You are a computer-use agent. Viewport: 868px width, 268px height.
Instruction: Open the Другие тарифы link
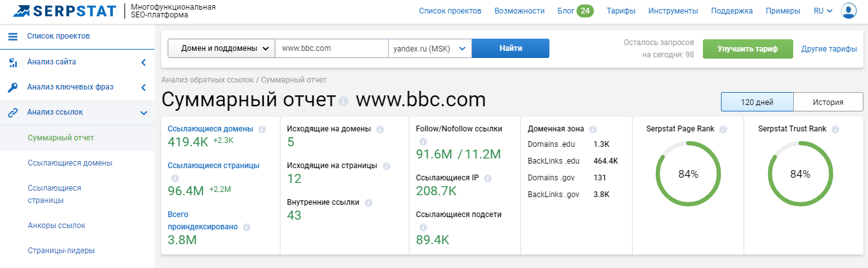pos(829,48)
